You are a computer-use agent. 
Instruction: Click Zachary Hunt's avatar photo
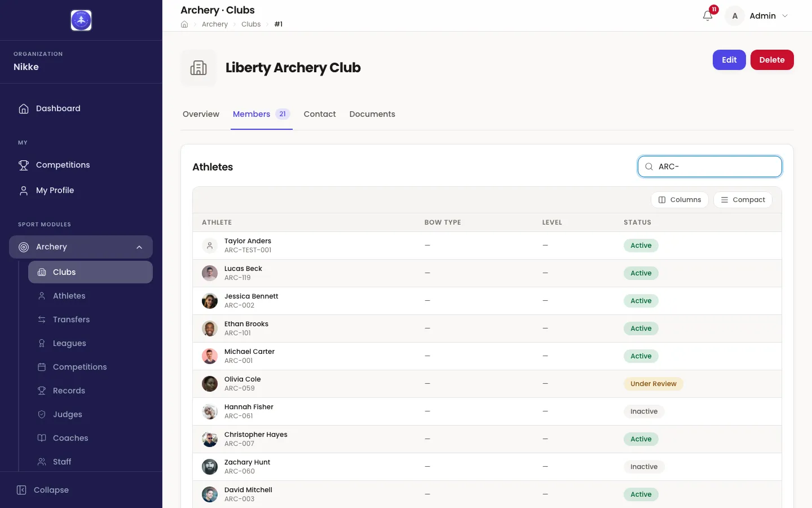click(210, 467)
